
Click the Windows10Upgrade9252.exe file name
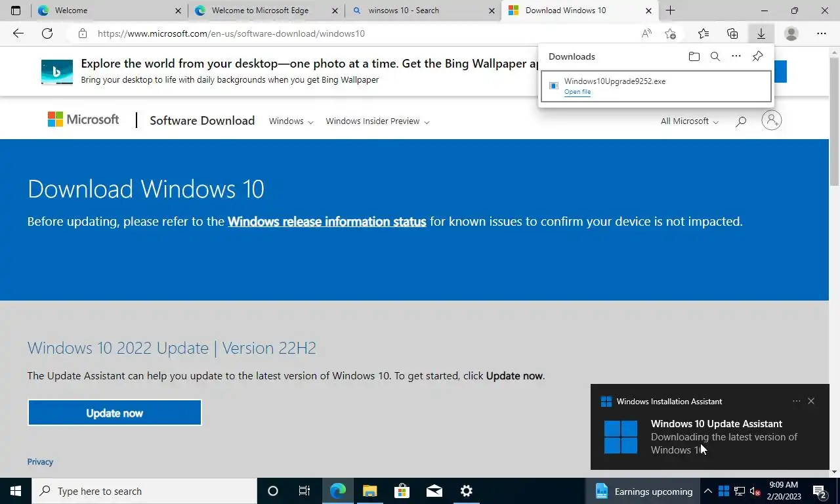615,81
